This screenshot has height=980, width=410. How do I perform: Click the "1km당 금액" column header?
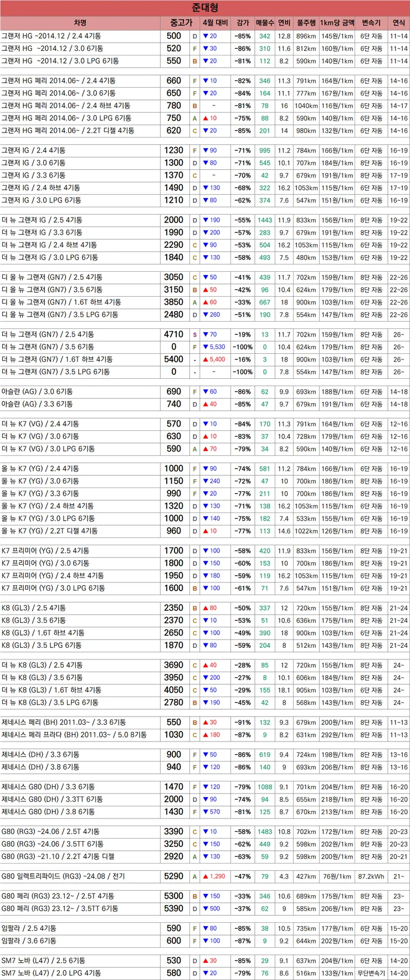337,23
